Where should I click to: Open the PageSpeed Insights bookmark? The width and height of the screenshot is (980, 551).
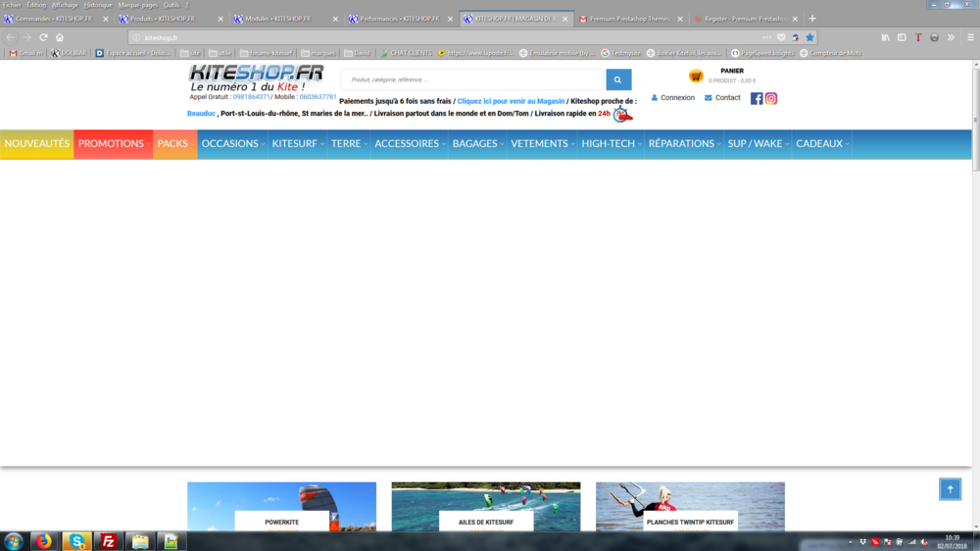click(x=761, y=53)
